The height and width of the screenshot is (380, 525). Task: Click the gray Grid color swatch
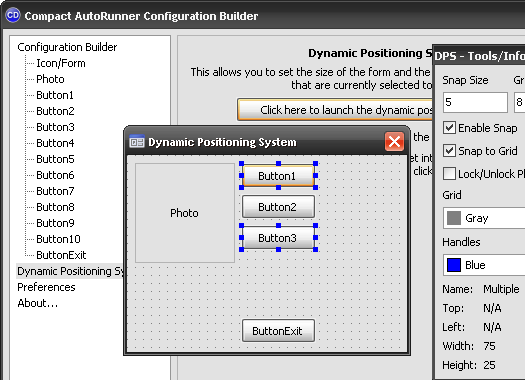(x=454, y=218)
